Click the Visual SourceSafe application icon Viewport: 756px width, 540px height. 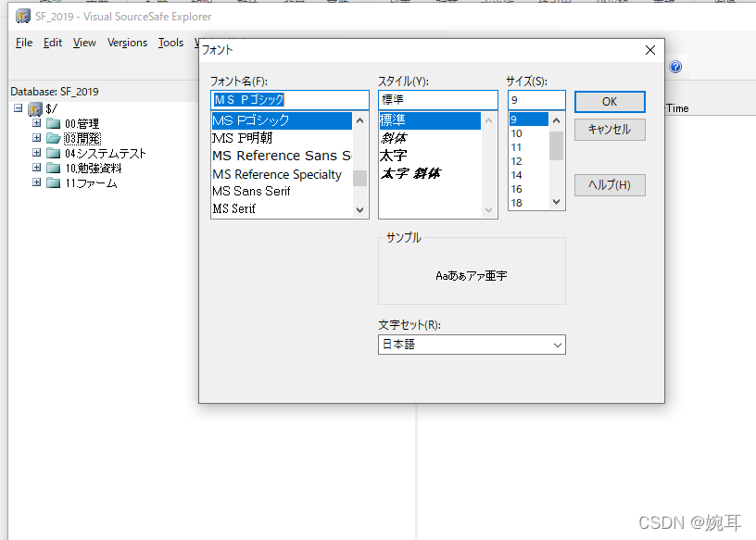[x=21, y=16]
